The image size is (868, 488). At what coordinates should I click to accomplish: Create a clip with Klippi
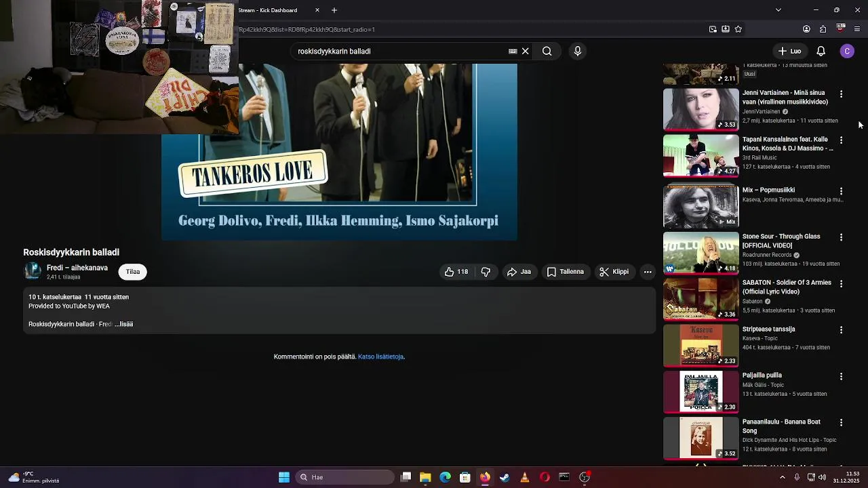tap(614, 272)
